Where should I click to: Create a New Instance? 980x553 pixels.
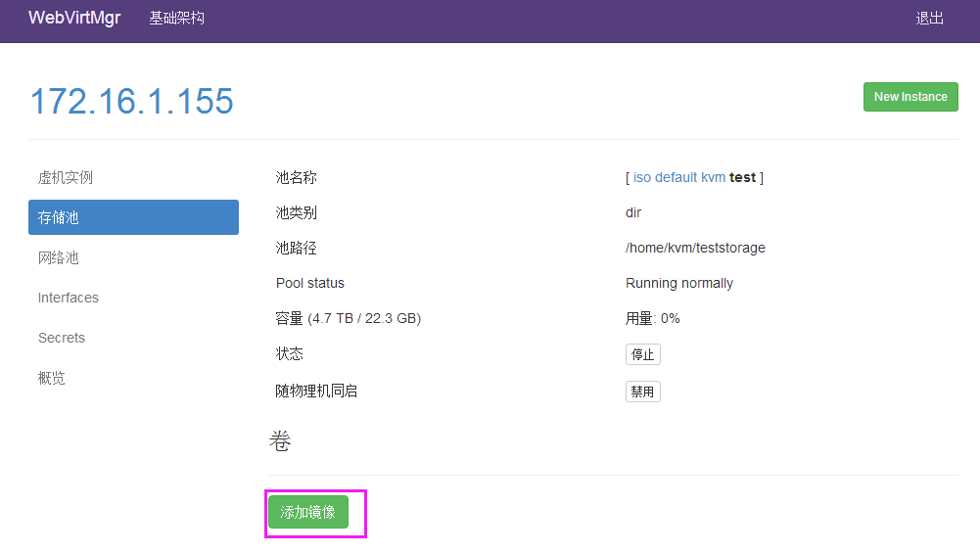tap(910, 97)
